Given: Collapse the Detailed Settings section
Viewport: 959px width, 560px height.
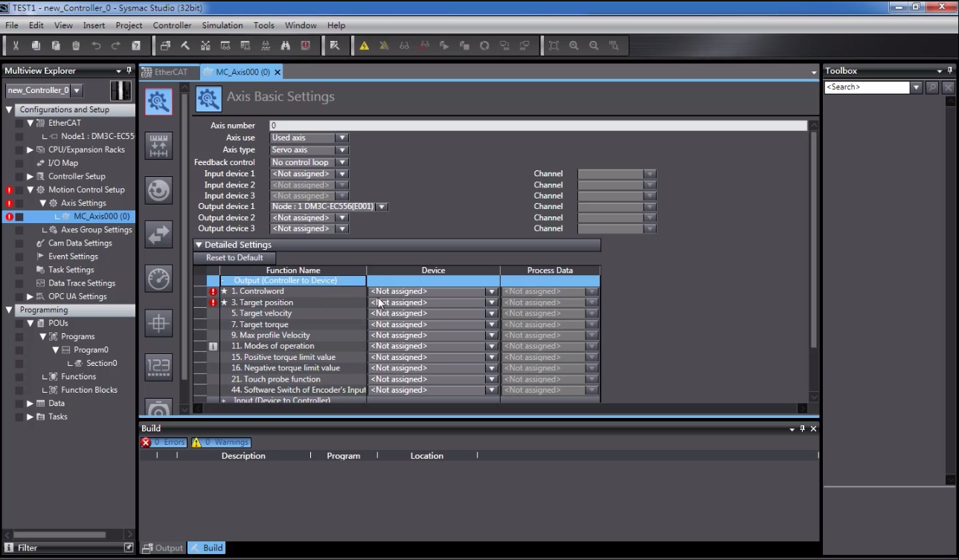Looking at the screenshot, I should [x=199, y=245].
